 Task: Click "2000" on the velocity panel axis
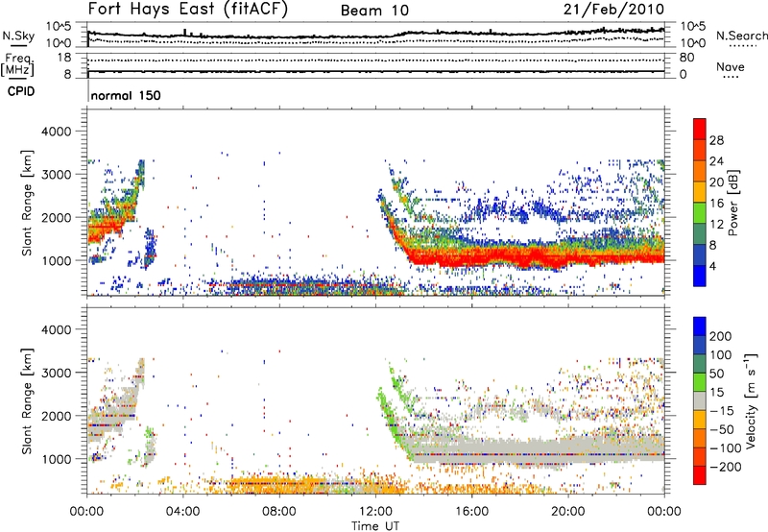point(57,416)
